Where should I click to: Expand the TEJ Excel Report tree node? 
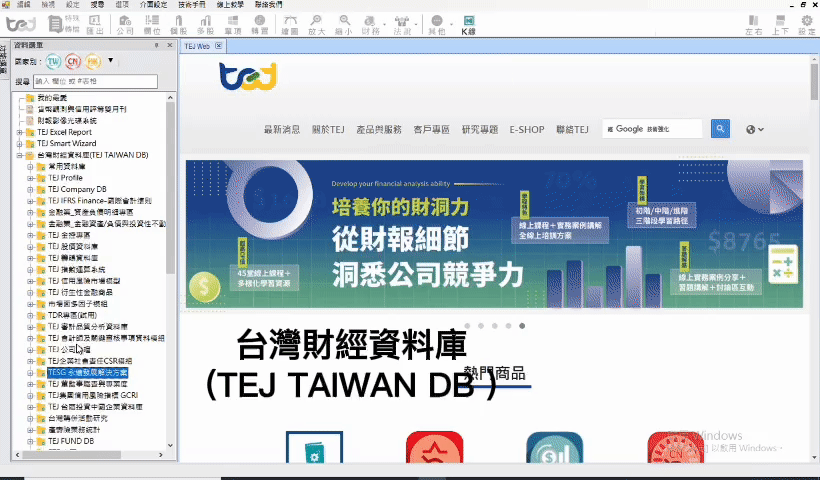click(20, 132)
